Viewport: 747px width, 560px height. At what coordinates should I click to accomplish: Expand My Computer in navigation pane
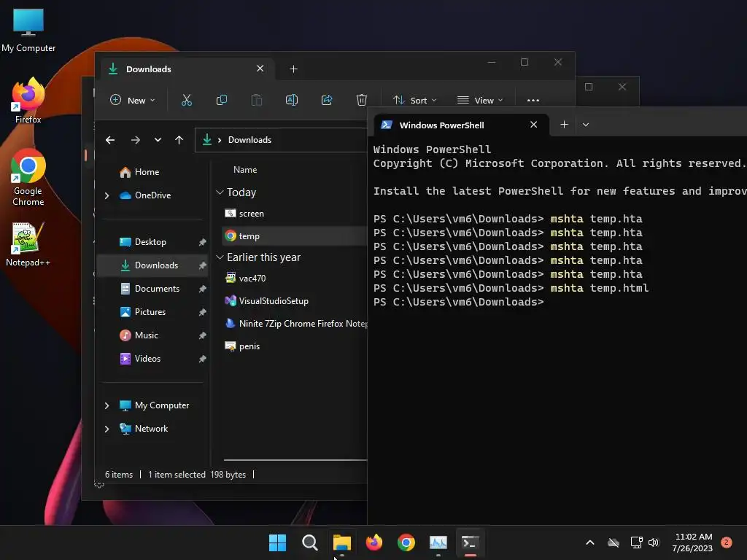point(107,405)
